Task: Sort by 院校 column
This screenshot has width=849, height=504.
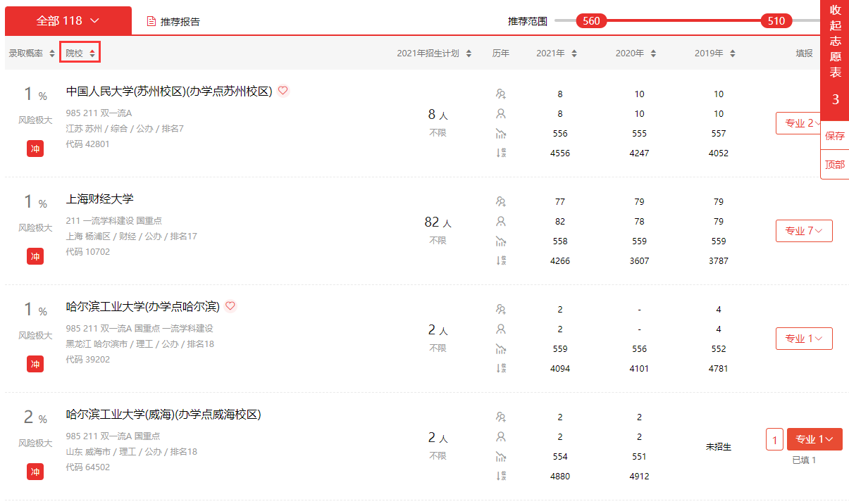Action: tap(80, 53)
